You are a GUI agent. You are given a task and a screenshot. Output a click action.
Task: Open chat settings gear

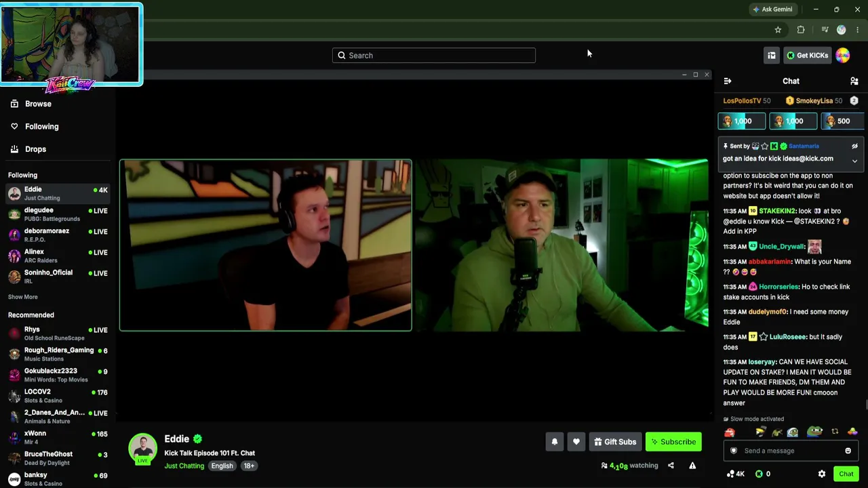coord(822,474)
